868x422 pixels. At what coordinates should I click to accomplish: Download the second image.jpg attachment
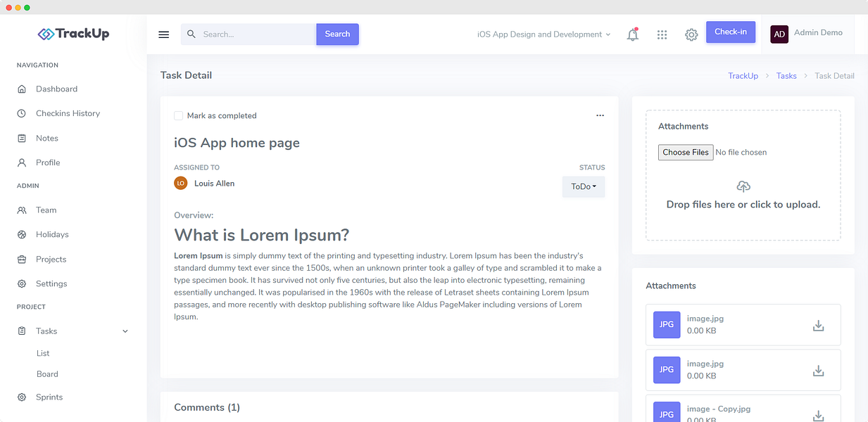818,371
